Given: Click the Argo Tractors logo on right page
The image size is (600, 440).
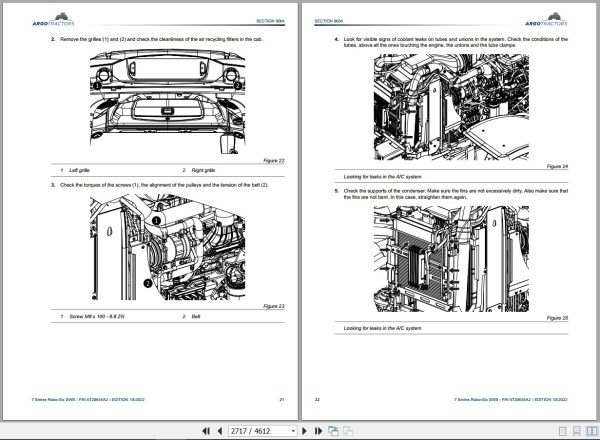Looking at the screenshot, I should [546, 20].
